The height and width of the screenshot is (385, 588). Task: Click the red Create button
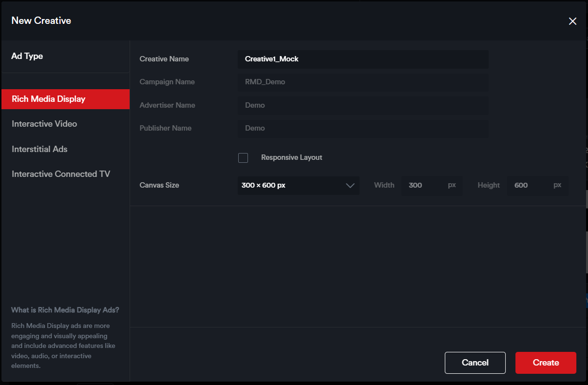click(546, 363)
